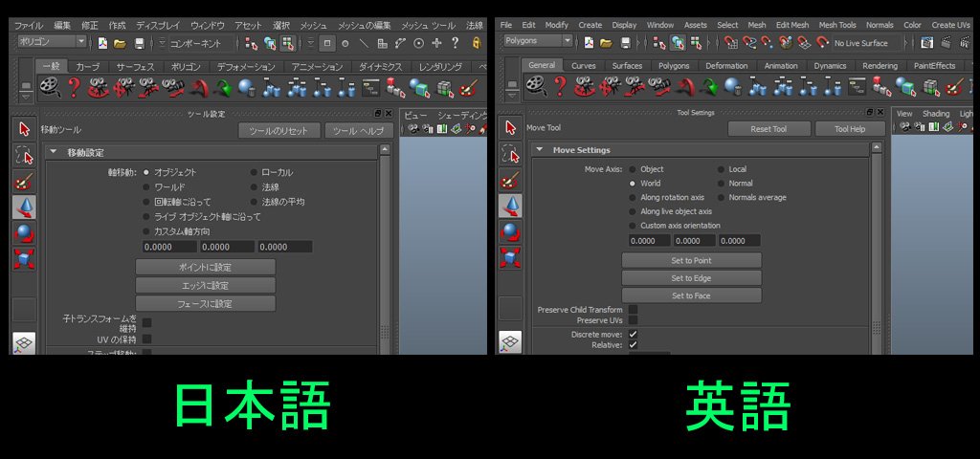Switch to PaintEffects shelf tab in English window
Screen dimensions: 980x459
934,66
